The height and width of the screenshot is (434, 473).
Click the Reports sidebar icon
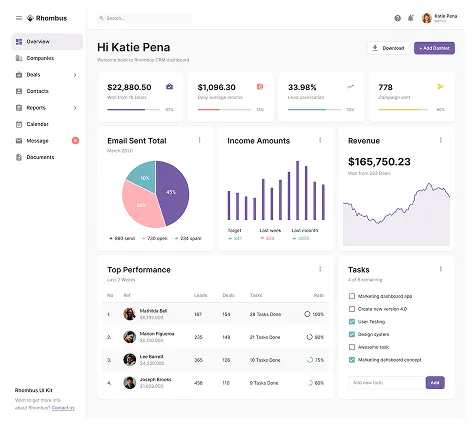[x=19, y=108]
